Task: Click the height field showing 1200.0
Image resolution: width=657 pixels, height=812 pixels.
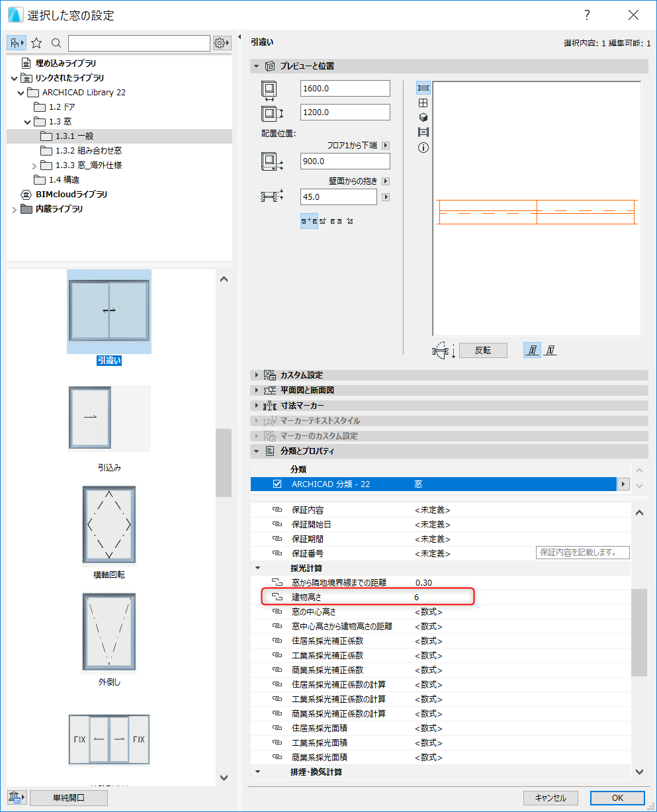Action: (345, 113)
